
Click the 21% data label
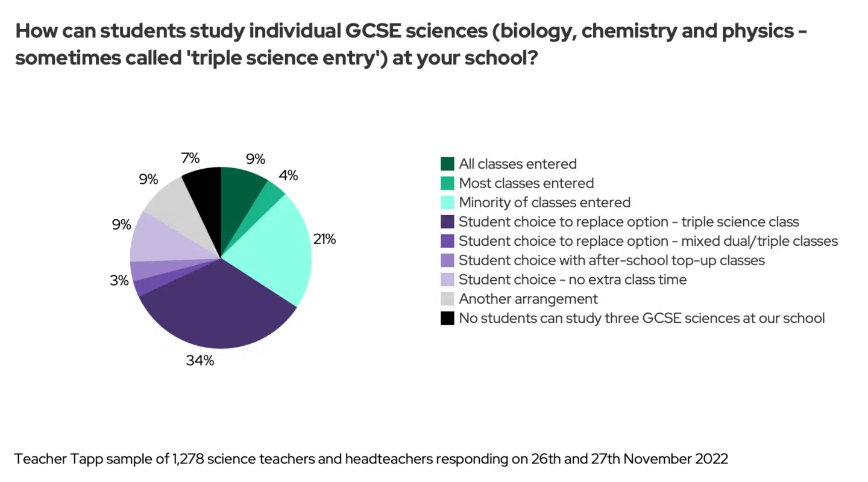coord(324,239)
